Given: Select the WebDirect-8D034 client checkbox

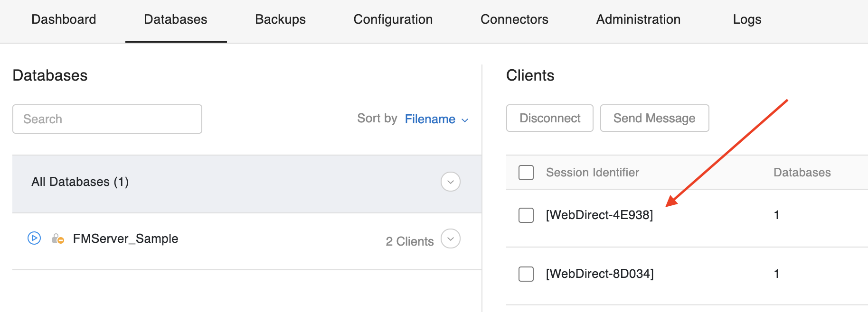Looking at the screenshot, I should (526, 274).
